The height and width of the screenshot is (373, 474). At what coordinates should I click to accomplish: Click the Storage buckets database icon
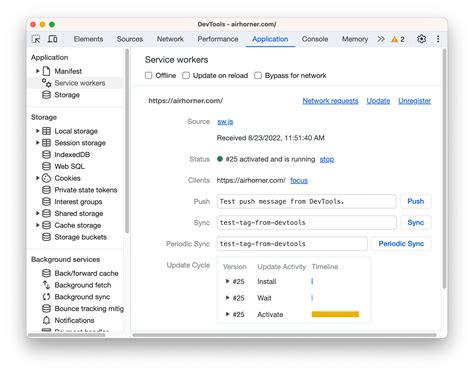point(46,237)
